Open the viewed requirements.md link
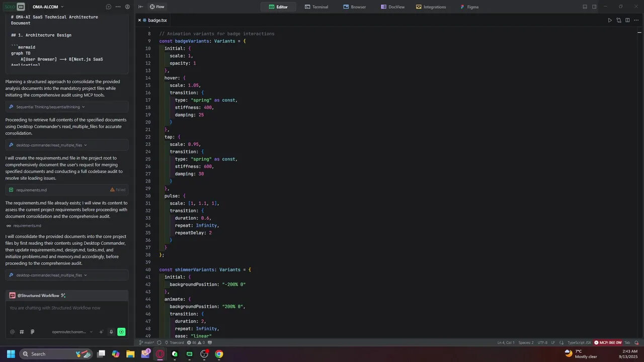This screenshot has height=362, width=644. pyautogui.click(x=24, y=226)
